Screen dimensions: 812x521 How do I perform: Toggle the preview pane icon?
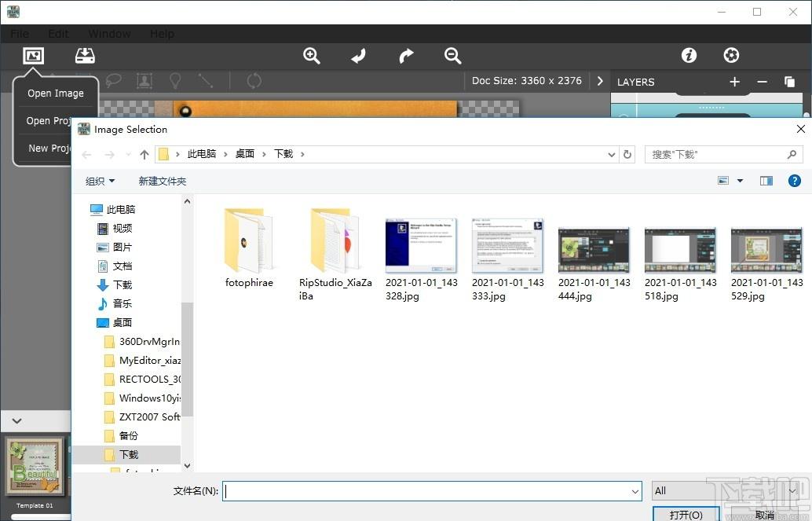[766, 181]
